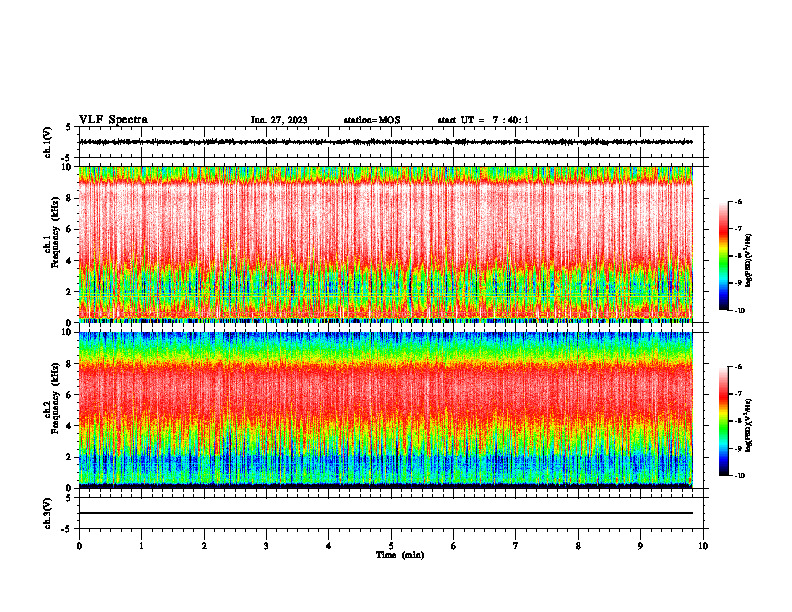Click time axis tick label '1'
The width and height of the screenshot is (792, 612).
142,546
